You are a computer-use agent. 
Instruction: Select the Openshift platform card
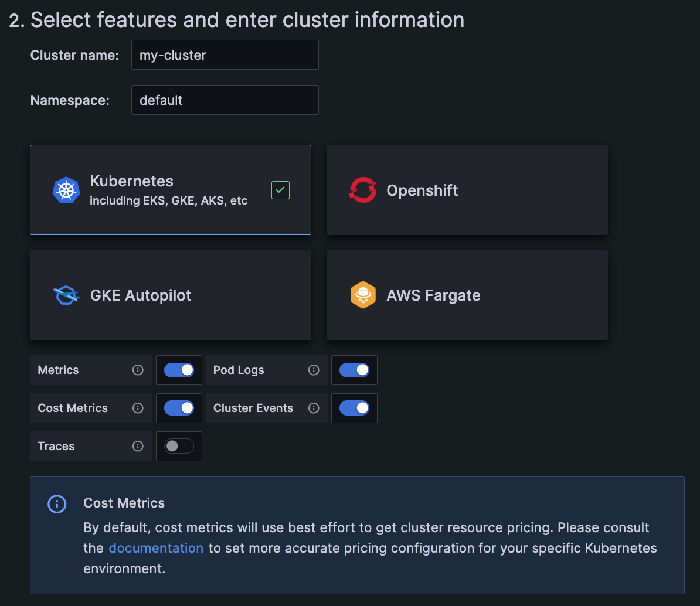pyautogui.click(x=467, y=190)
